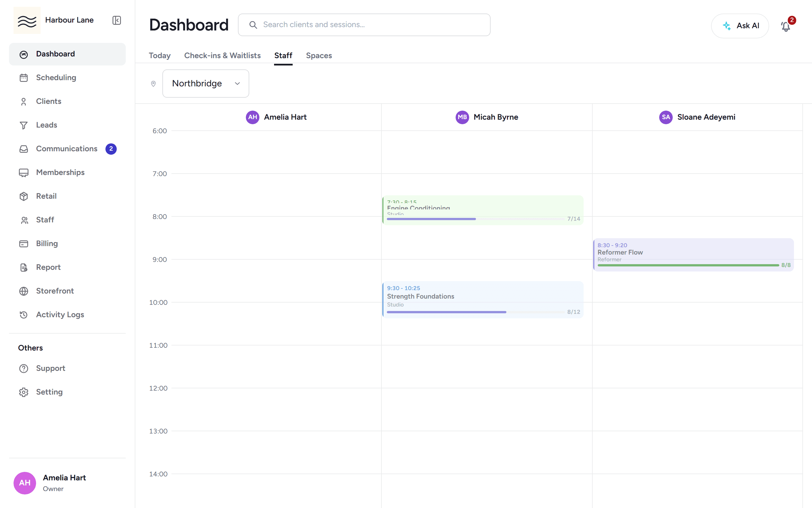Viewport: 812px width, 508px height.
Task: View Activity Logs
Action: coord(67,315)
